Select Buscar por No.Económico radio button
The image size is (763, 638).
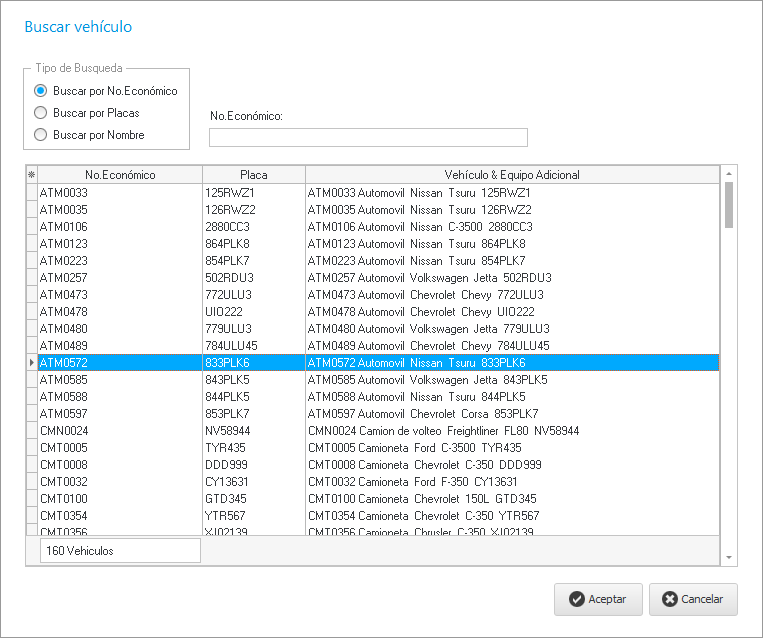(x=41, y=91)
